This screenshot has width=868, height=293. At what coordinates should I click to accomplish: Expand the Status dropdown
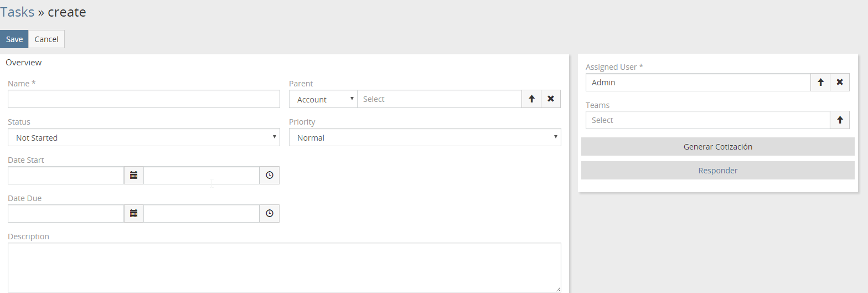coord(144,137)
